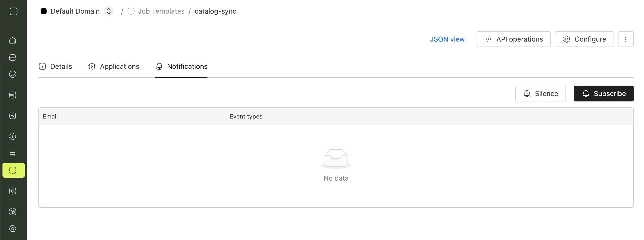Navigate to Job Templates breadcrumb

161,11
